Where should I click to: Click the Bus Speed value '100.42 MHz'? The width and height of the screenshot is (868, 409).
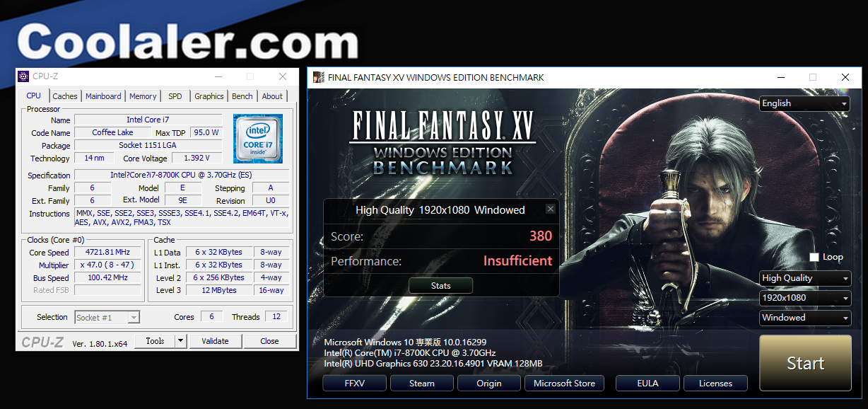[108, 277]
